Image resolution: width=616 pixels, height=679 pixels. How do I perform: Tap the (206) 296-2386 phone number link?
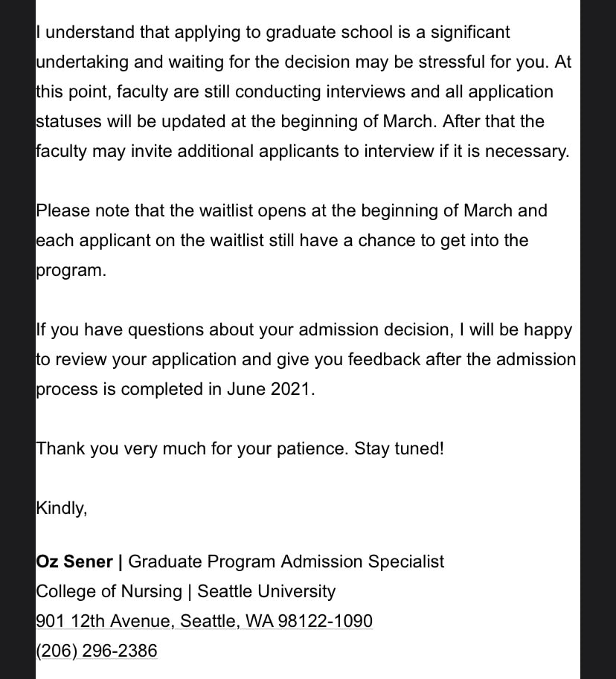(x=97, y=651)
